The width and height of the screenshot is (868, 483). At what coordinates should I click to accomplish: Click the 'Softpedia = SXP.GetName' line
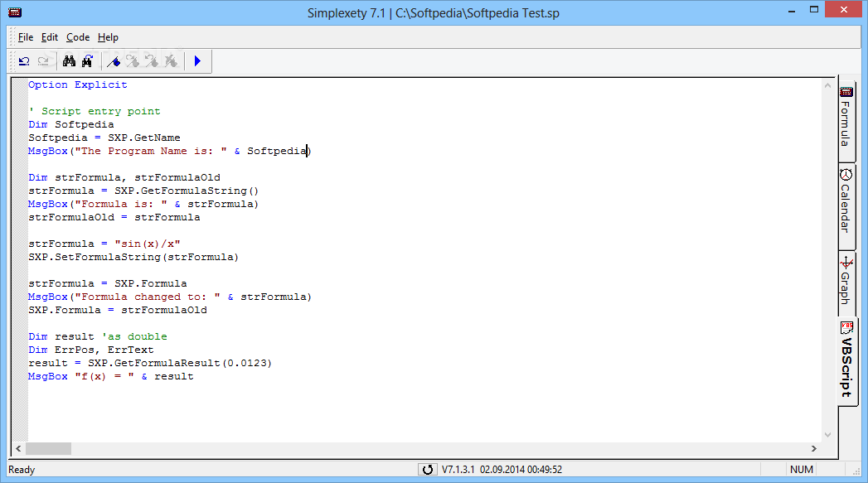pos(104,138)
